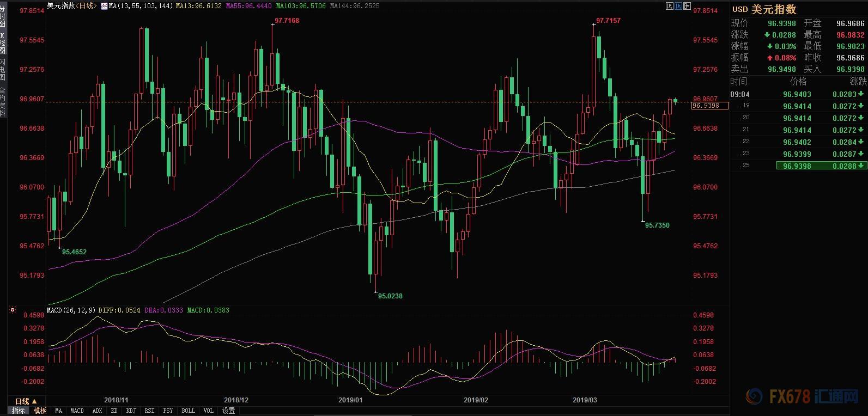Click the 现价 value 96.9398
Screen dimensions: 868x416
click(x=782, y=24)
